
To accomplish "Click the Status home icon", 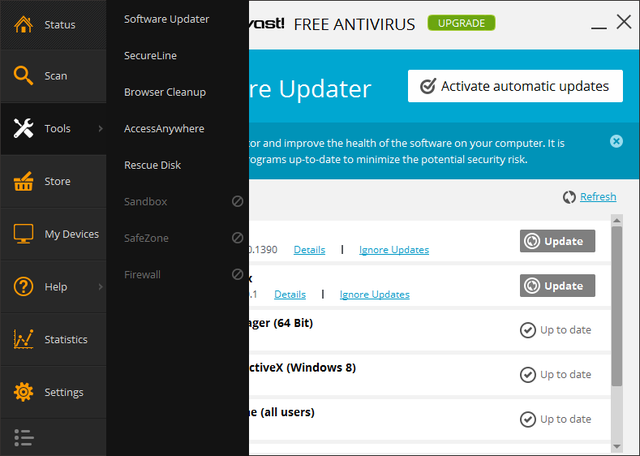I will [x=23, y=24].
